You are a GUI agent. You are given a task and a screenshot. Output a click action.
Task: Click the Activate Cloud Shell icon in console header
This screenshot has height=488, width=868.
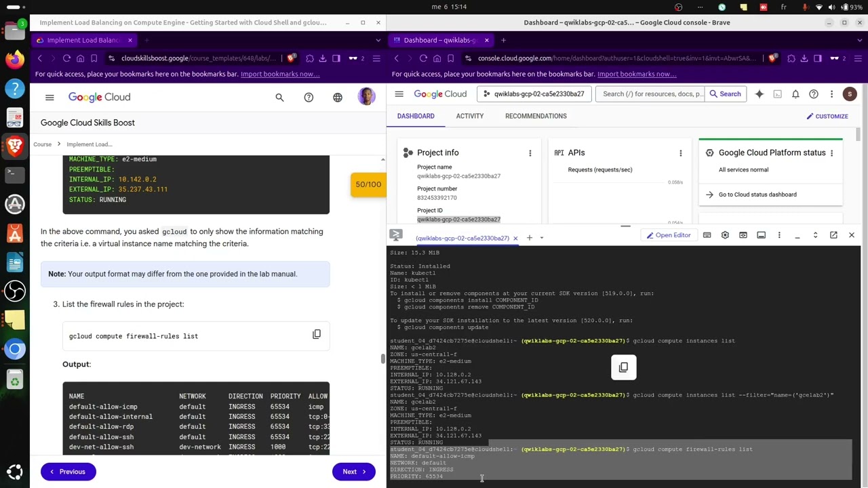pyautogui.click(x=778, y=94)
